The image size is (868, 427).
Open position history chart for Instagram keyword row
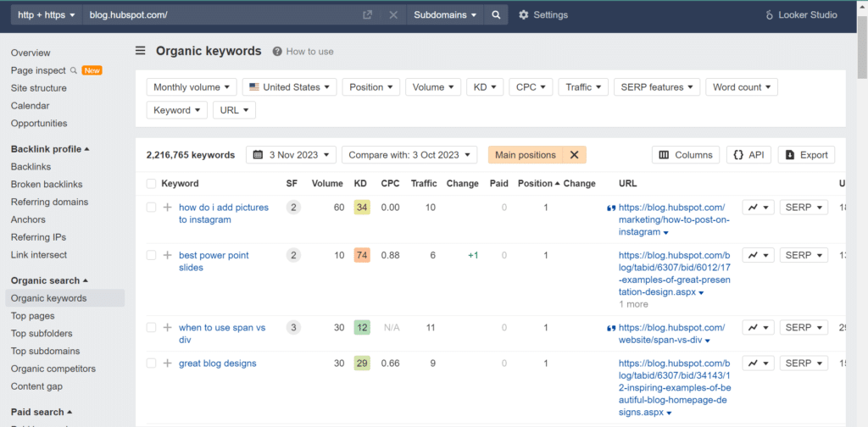pos(758,208)
